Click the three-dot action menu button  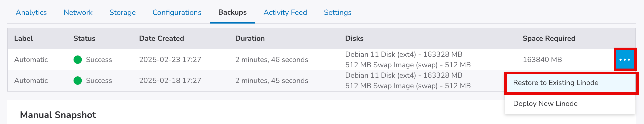coord(625,60)
